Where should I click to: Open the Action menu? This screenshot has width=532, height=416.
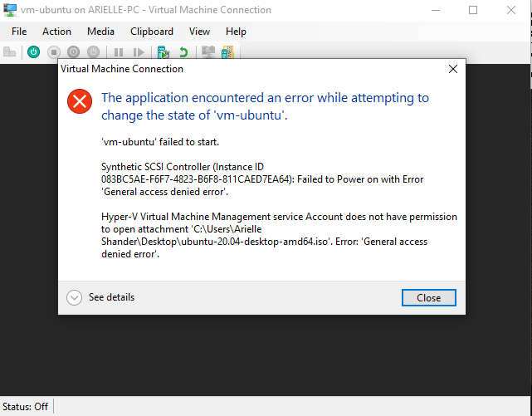(x=56, y=31)
